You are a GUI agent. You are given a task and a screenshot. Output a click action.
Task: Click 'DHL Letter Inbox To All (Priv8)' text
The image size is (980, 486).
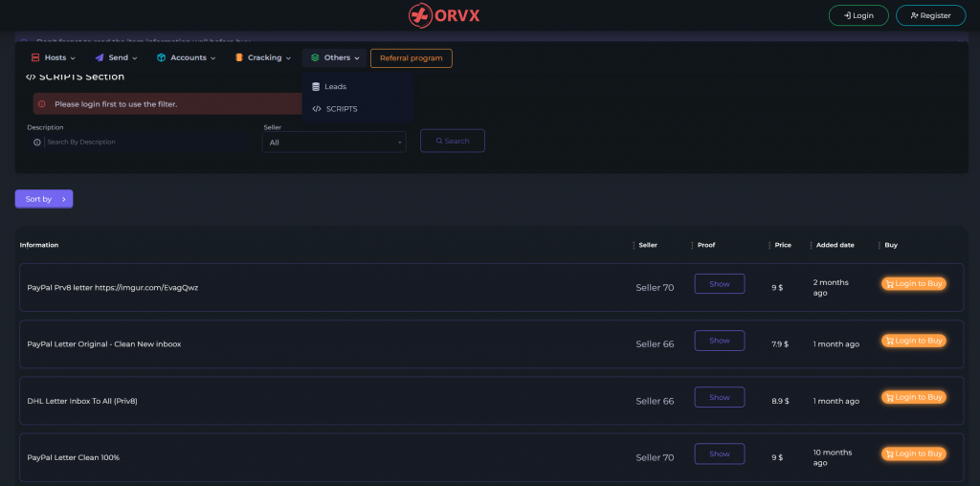pyautogui.click(x=82, y=401)
